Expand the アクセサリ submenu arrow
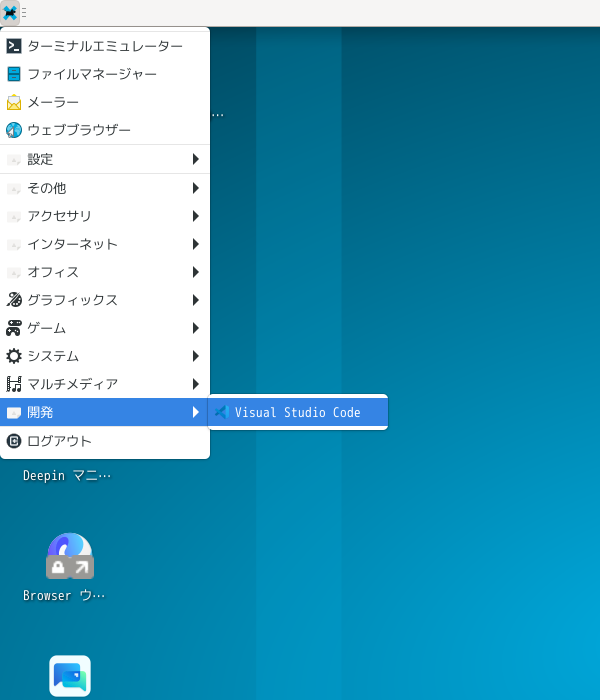 (x=196, y=216)
